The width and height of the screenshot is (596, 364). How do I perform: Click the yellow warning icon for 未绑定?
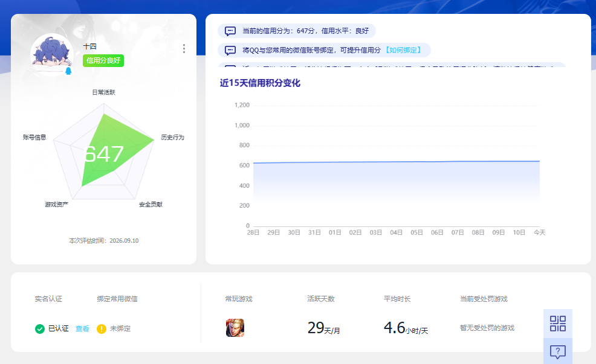pyautogui.click(x=102, y=329)
